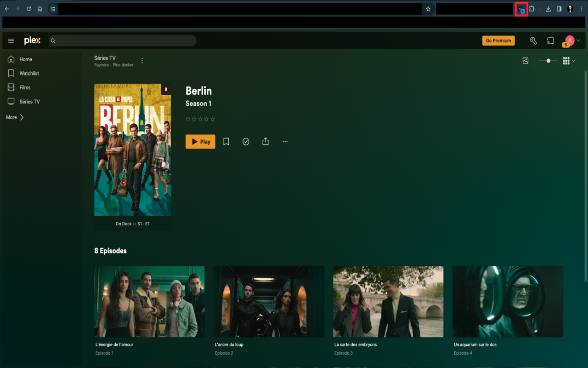Viewport: 588px width, 368px height.
Task: Open the Cast to device icon
Action: tap(551, 40)
